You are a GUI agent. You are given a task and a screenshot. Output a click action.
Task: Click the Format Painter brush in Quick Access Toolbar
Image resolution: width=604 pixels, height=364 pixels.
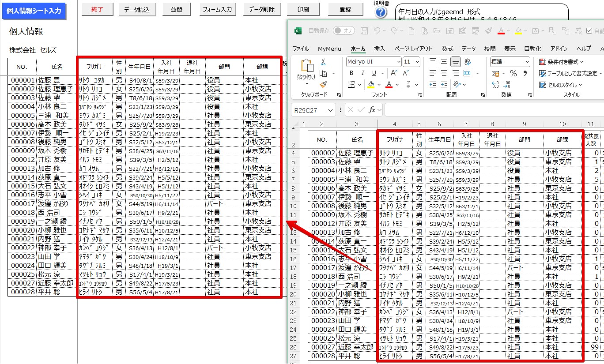[x=488, y=31]
